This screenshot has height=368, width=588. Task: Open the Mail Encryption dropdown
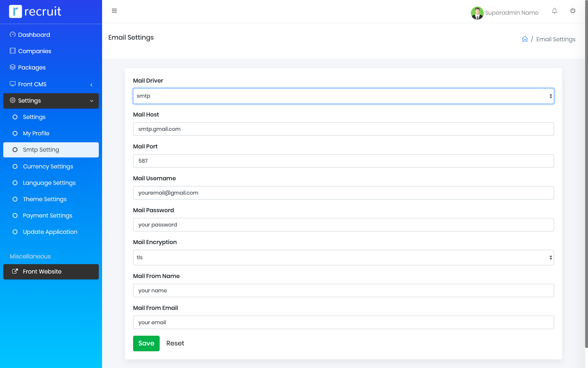(343, 258)
